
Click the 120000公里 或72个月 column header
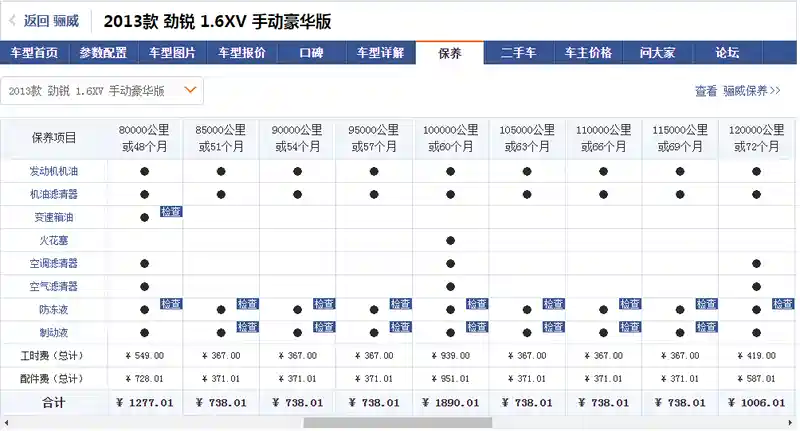pos(757,138)
